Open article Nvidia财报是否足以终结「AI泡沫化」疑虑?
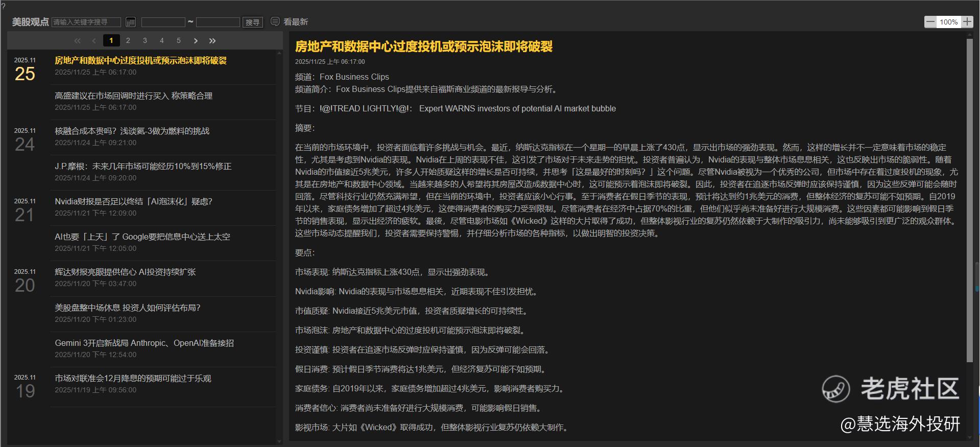 pos(134,201)
